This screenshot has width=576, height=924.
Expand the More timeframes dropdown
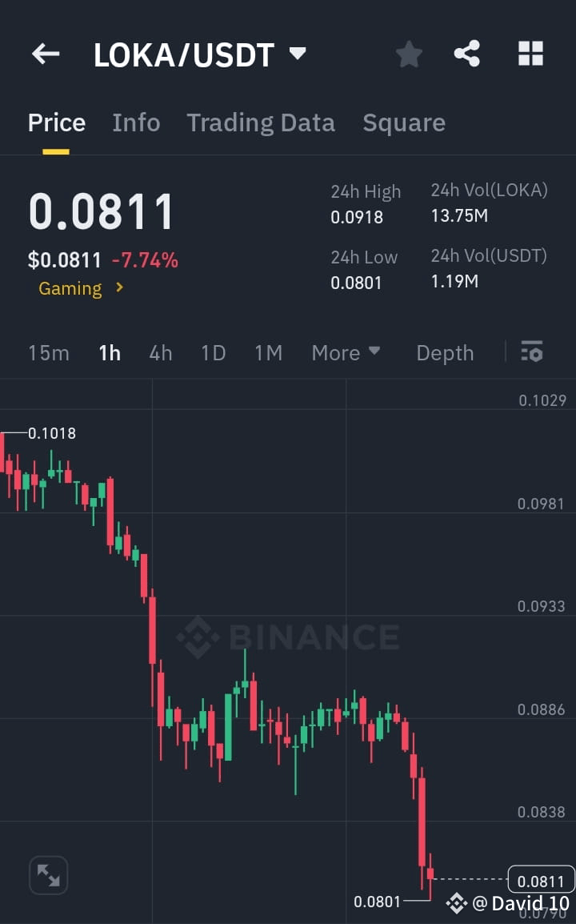tap(346, 352)
